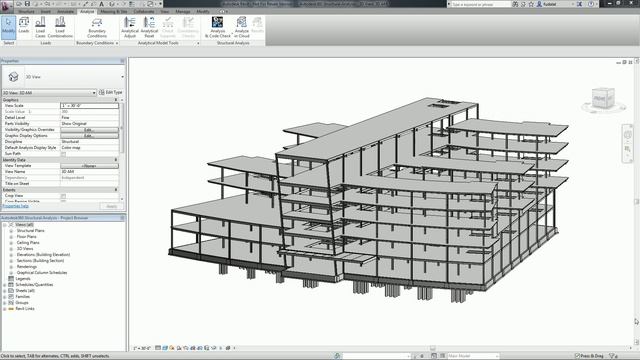The image size is (640, 360).
Task: Collapse the Graphics properties section
Action: click(x=116, y=100)
